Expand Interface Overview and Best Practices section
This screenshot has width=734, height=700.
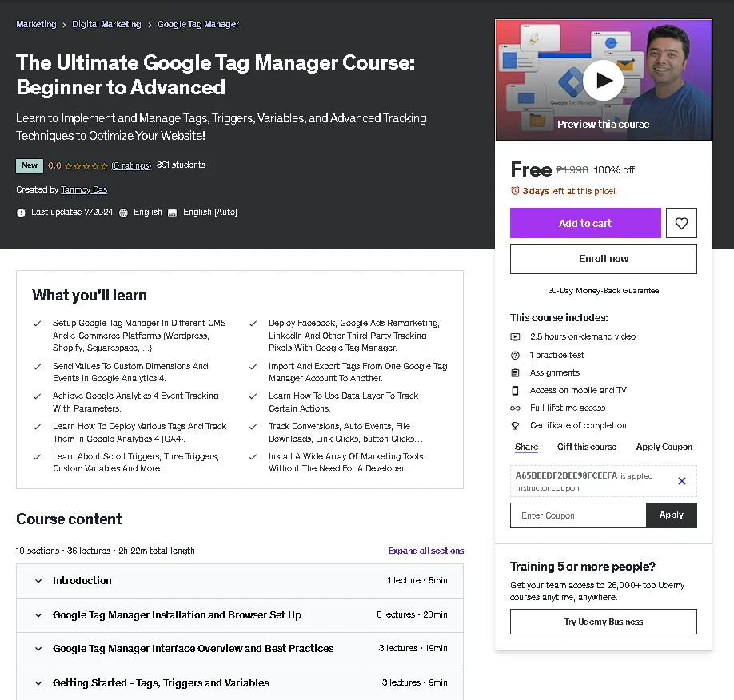coord(240,649)
